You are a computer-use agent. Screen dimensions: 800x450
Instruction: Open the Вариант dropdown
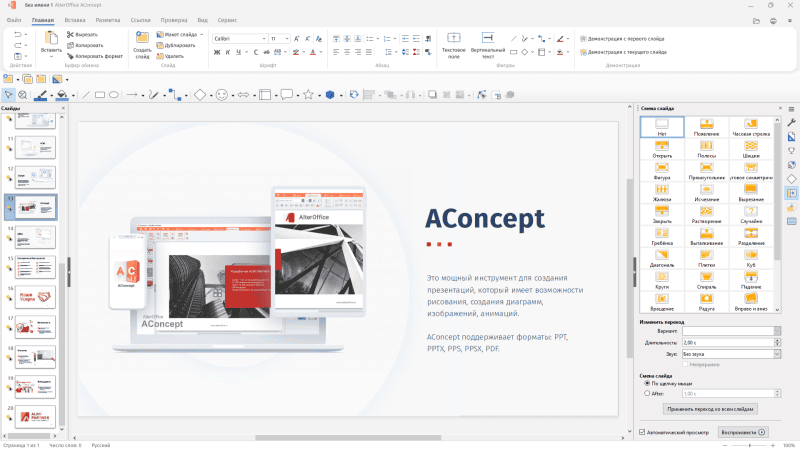point(777,331)
